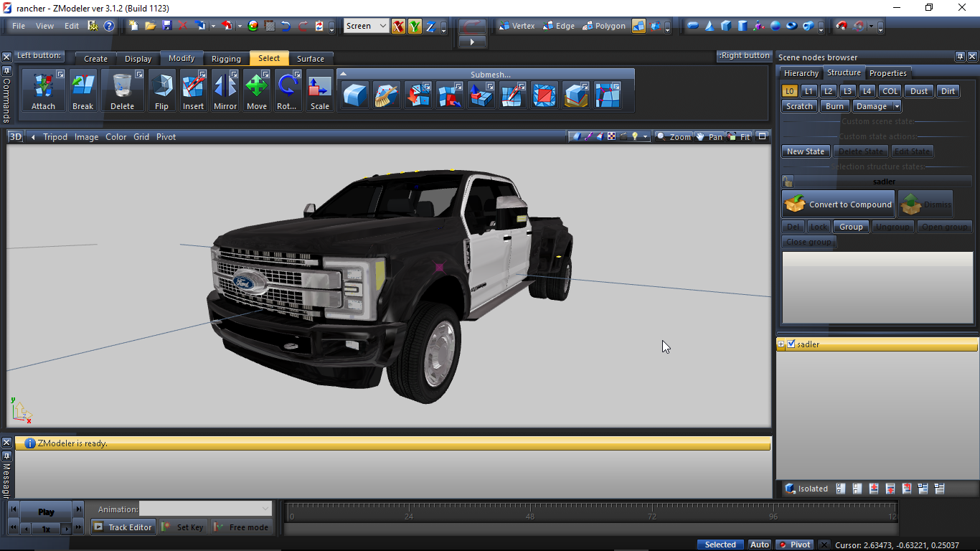Screen dimensions: 980x551
Task: Toggle the X axis constraint
Action: click(x=398, y=27)
